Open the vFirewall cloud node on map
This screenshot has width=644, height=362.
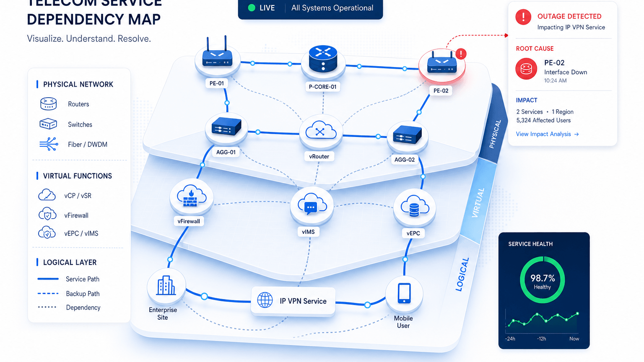pyautogui.click(x=192, y=196)
